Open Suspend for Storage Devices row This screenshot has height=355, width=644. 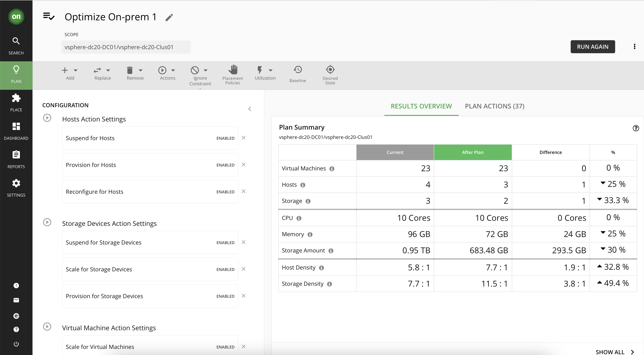[150, 242]
